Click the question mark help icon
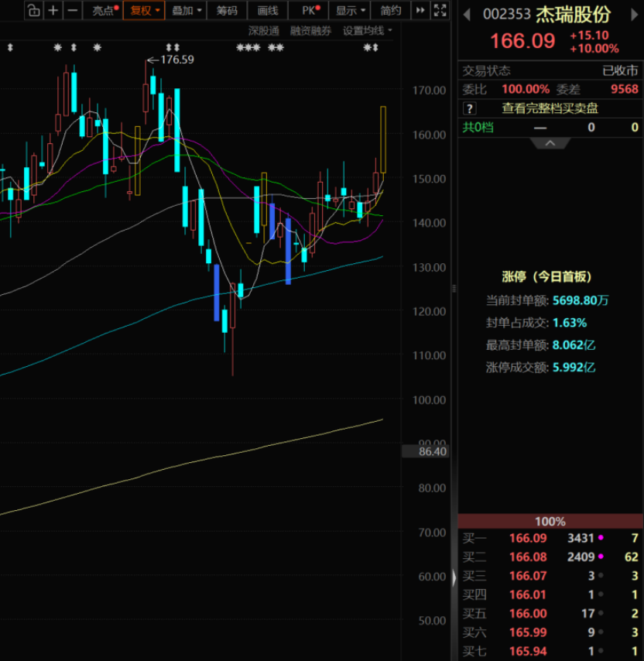The width and height of the screenshot is (644, 661). pos(470,109)
